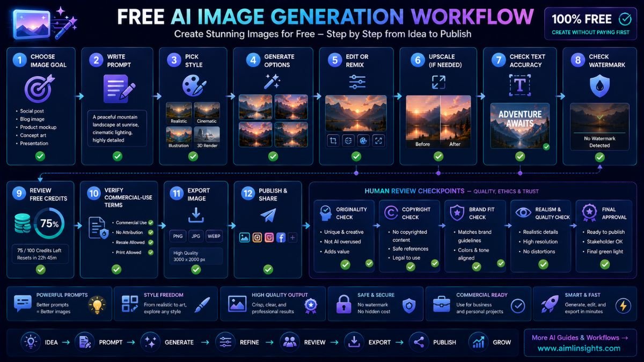
Task: Click the head icon beside Originality Check
Action: [x=325, y=212]
